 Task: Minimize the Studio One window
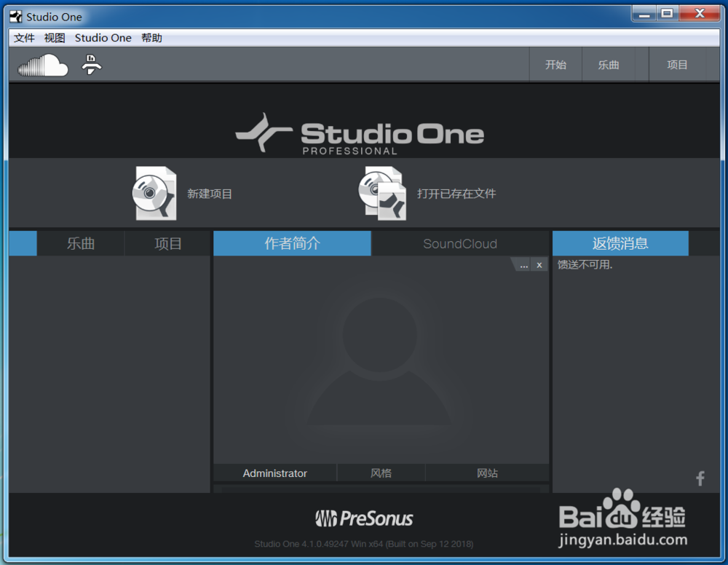[644, 14]
